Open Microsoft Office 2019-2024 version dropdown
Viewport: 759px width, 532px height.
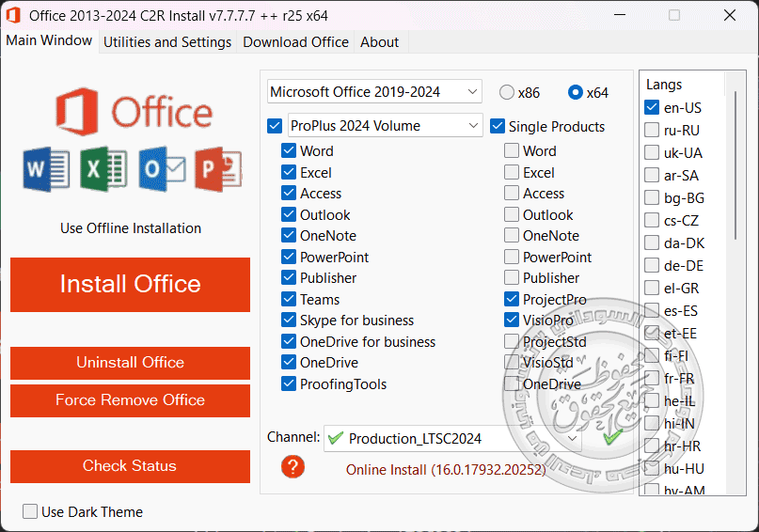pyautogui.click(x=374, y=91)
